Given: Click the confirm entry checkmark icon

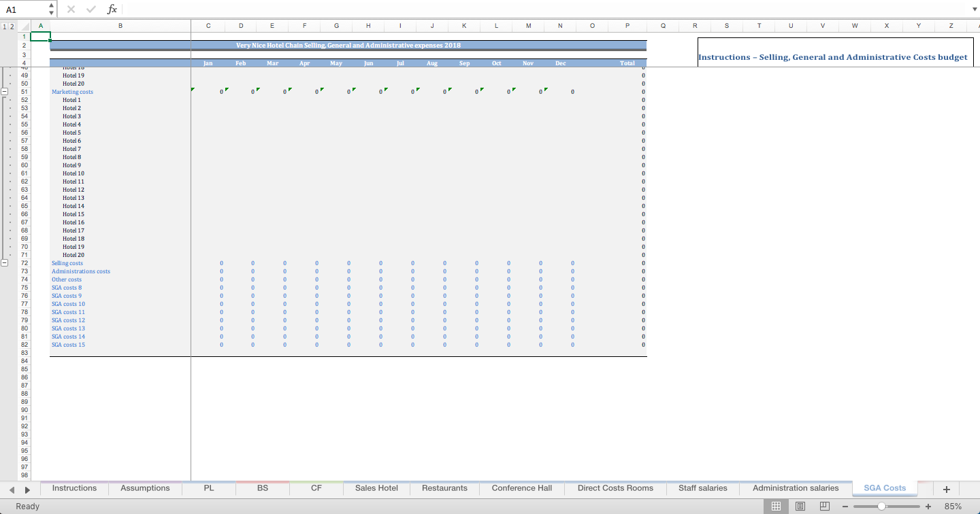Looking at the screenshot, I should pyautogui.click(x=91, y=10).
